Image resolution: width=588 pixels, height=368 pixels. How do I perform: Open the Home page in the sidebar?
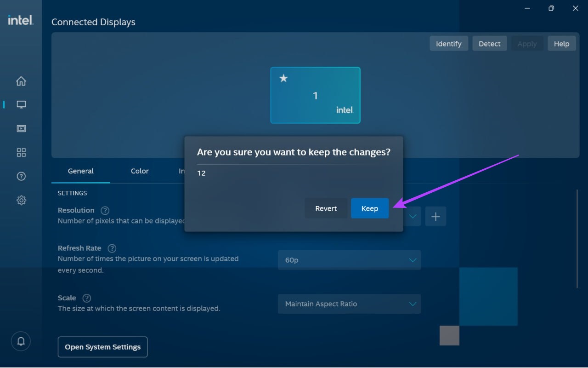pyautogui.click(x=21, y=81)
